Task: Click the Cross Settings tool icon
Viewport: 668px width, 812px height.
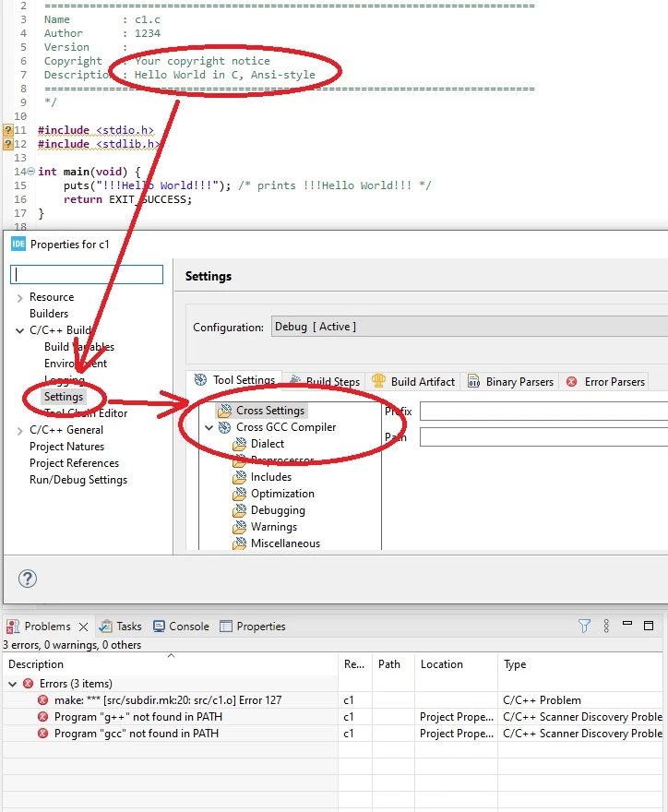Action: [x=225, y=411]
